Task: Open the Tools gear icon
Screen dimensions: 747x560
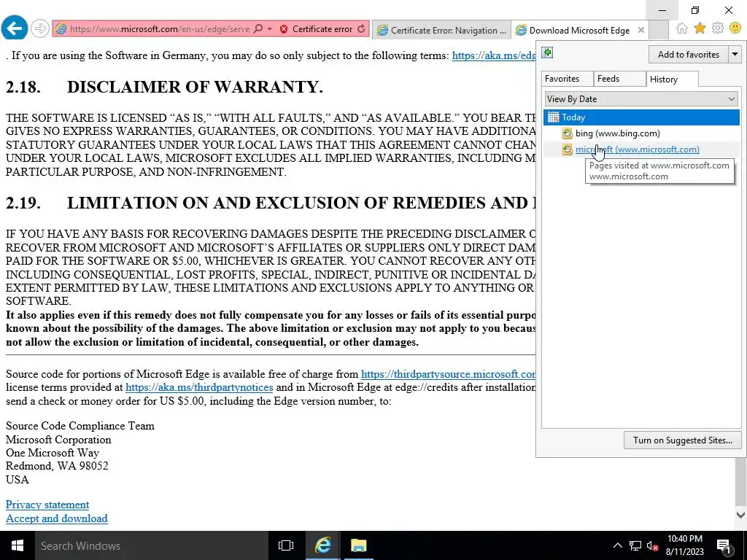Action: (718, 28)
